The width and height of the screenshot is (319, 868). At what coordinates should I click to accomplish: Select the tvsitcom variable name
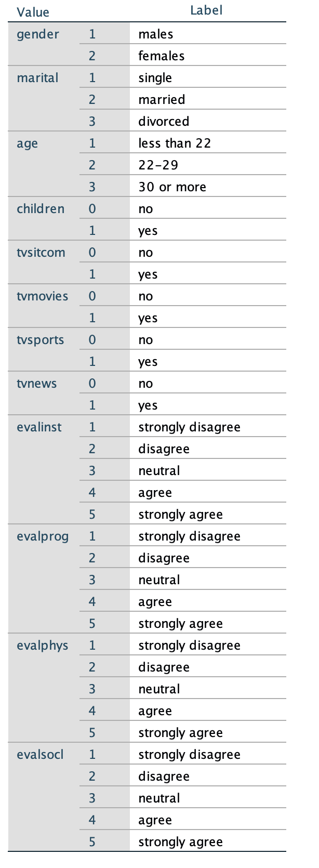tap(41, 253)
